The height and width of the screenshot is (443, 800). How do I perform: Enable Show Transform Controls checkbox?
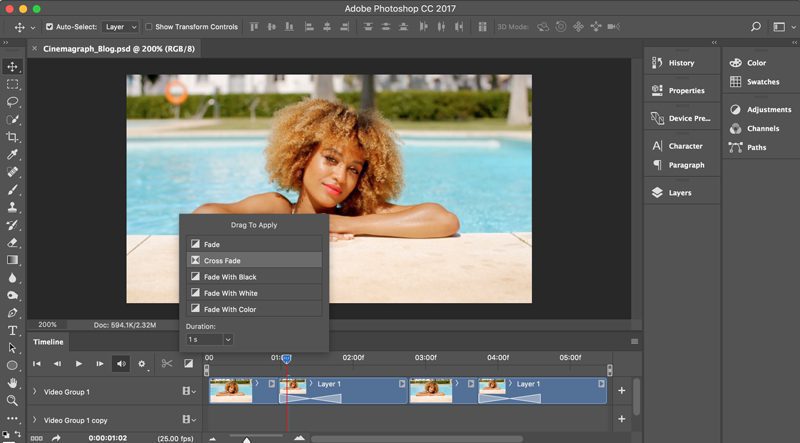coord(148,27)
